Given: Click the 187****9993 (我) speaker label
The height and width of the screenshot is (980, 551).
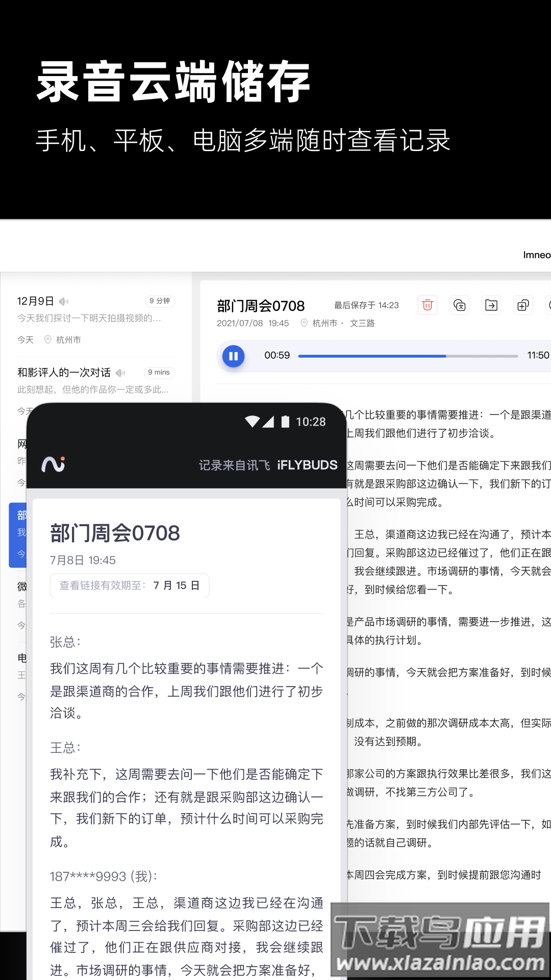Looking at the screenshot, I should coord(104,876).
